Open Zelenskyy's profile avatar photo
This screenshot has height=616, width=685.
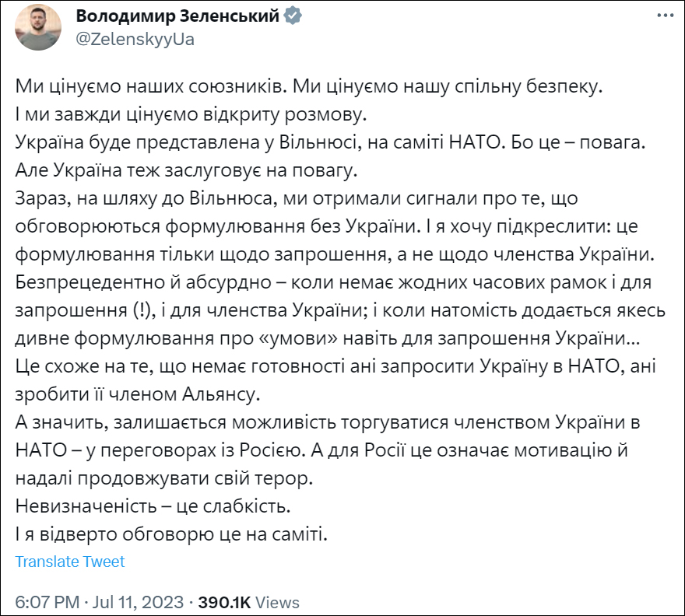point(37,28)
